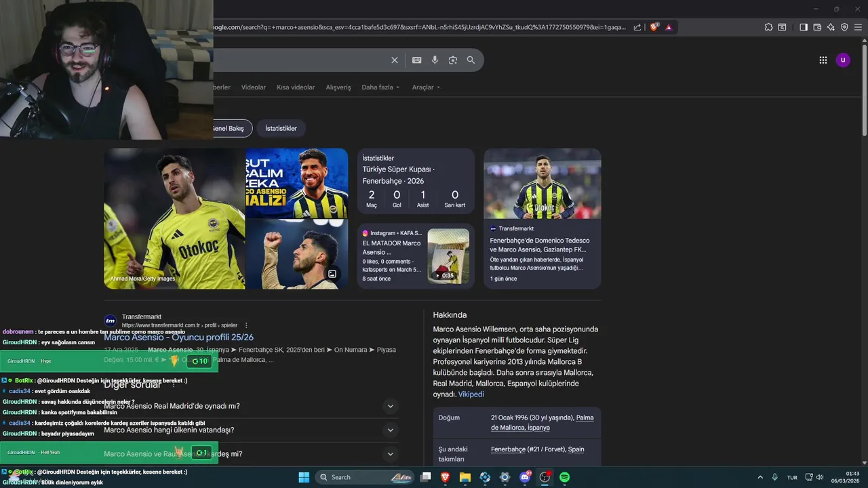The width and height of the screenshot is (868, 488).
Task: Switch to the Kısa videolar tab
Action: point(296,87)
